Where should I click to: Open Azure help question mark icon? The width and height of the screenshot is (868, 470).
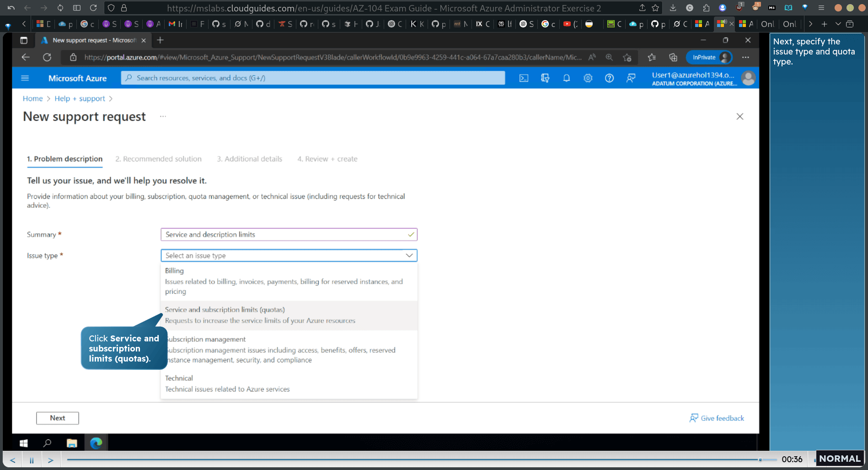(609, 78)
